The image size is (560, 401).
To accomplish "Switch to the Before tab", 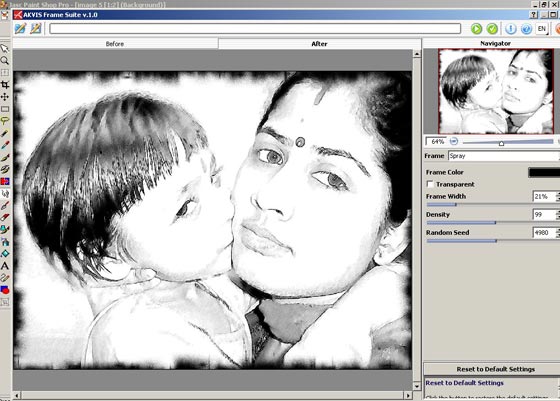I will [115, 44].
